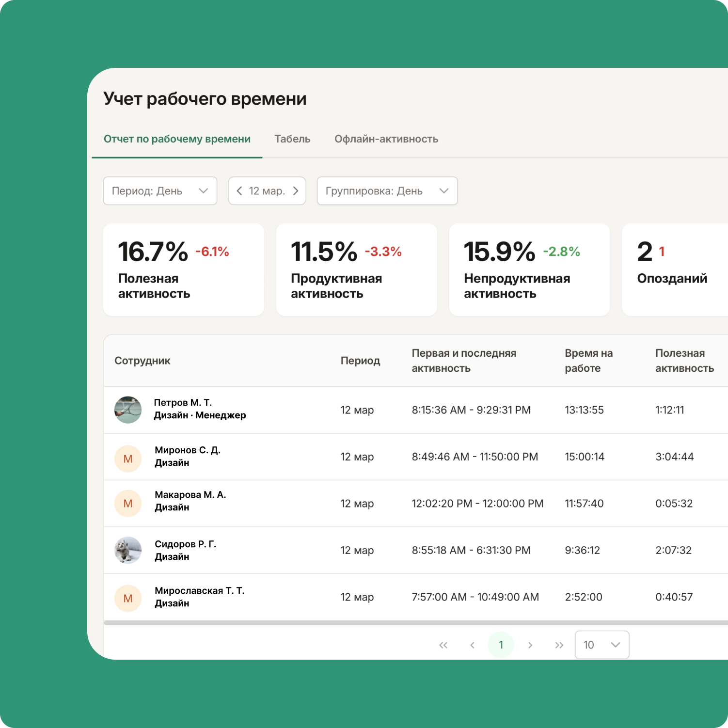Sort by Сотрудник column header
Screen dimensions: 728x728
click(142, 361)
